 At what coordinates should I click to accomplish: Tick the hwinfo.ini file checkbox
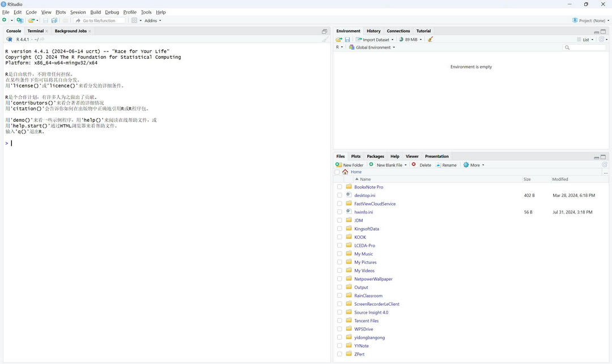click(340, 212)
